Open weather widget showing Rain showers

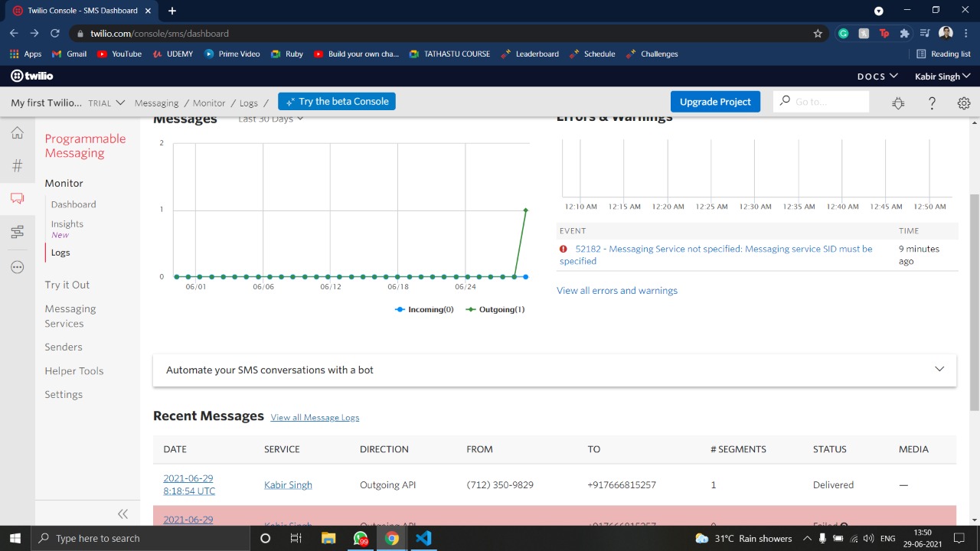point(743,538)
